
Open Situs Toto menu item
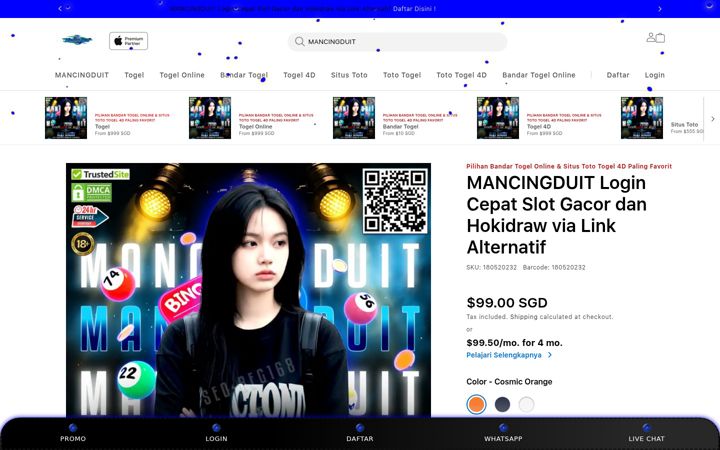(349, 75)
